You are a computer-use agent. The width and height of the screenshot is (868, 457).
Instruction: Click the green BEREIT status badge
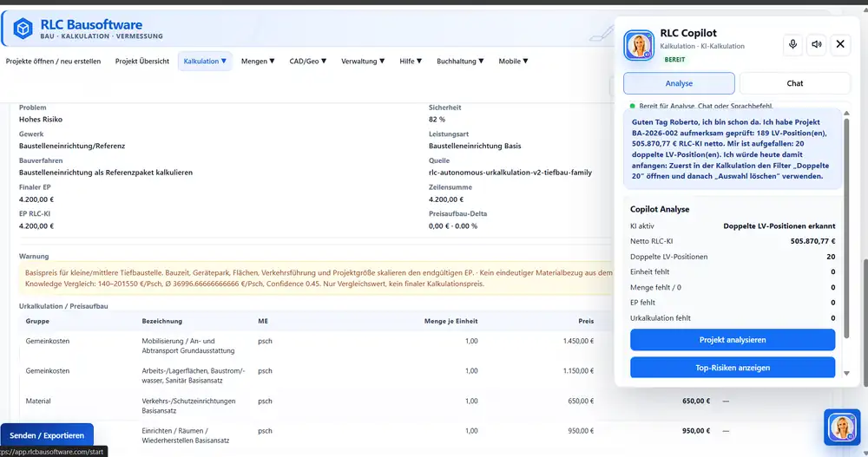(674, 60)
